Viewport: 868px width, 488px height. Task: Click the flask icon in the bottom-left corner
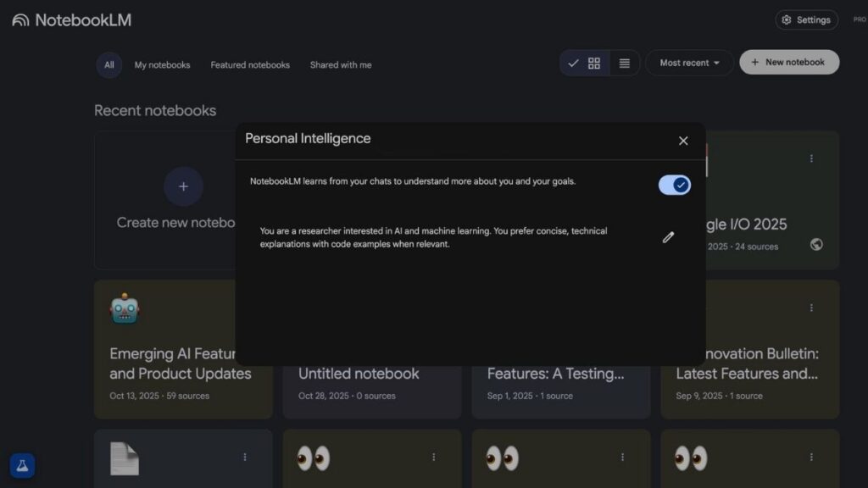click(21, 465)
